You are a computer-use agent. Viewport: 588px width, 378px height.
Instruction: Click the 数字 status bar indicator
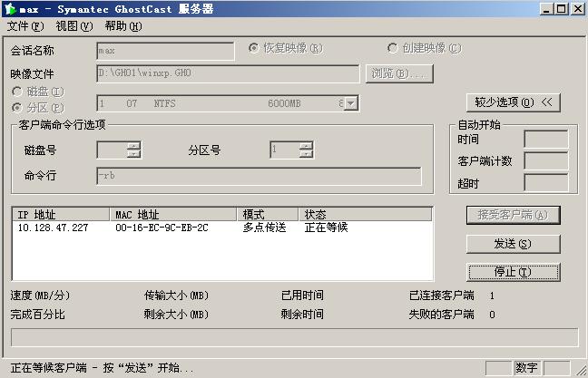coord(526,368)
